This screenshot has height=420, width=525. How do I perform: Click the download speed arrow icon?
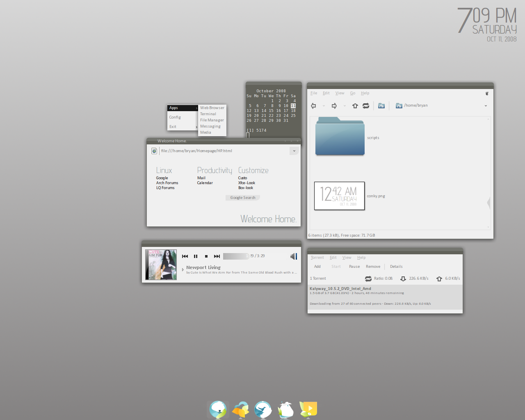coord(403,278)
